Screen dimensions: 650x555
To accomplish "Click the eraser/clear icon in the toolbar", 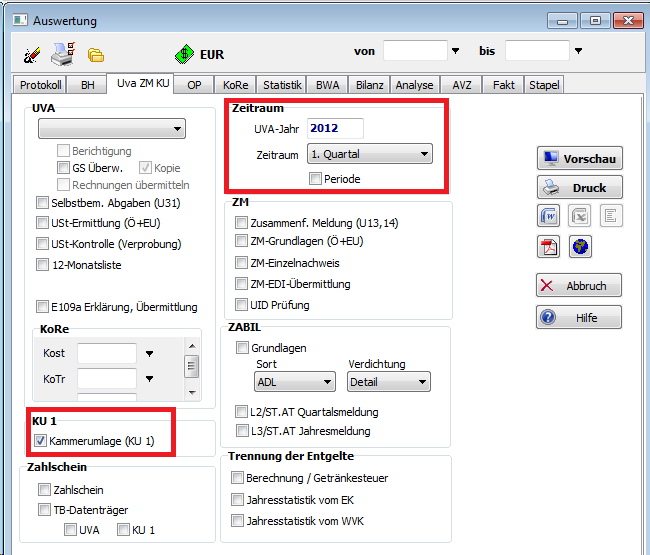I will (31, 54).
